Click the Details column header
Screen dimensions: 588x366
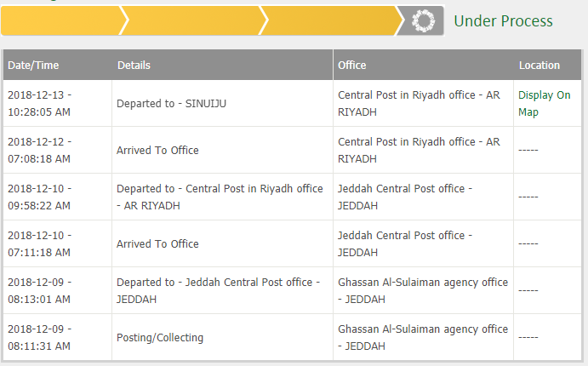(x=134, y=66)
